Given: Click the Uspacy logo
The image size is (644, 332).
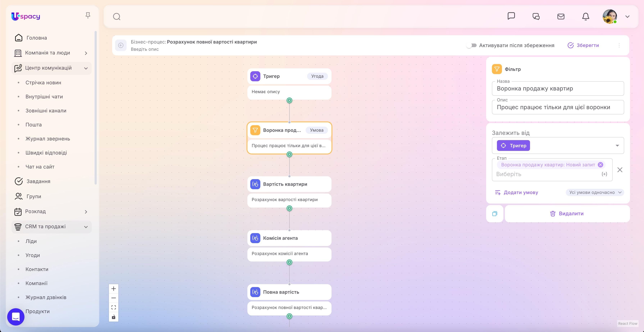Looking at the screenshot, I should (x=26, y=16).
